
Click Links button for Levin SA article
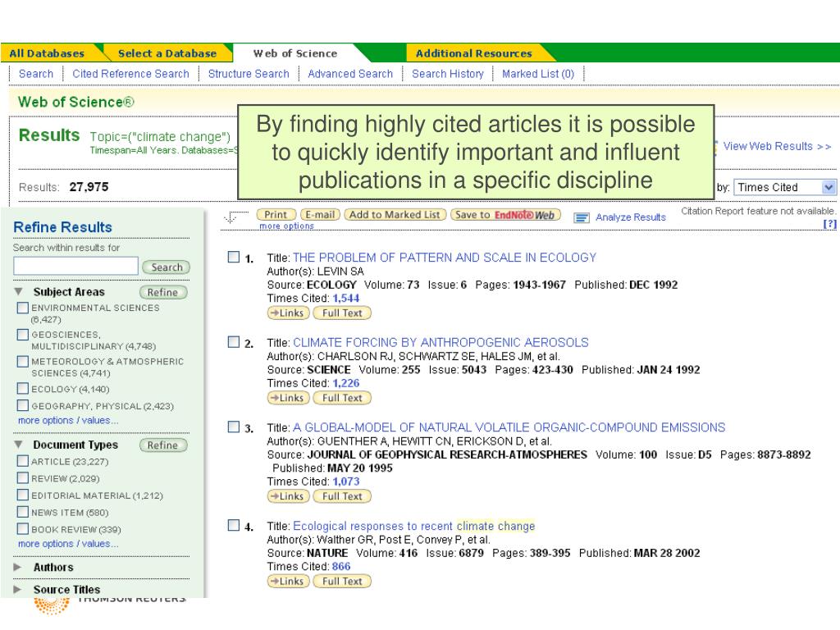click(x=288, y=313)
